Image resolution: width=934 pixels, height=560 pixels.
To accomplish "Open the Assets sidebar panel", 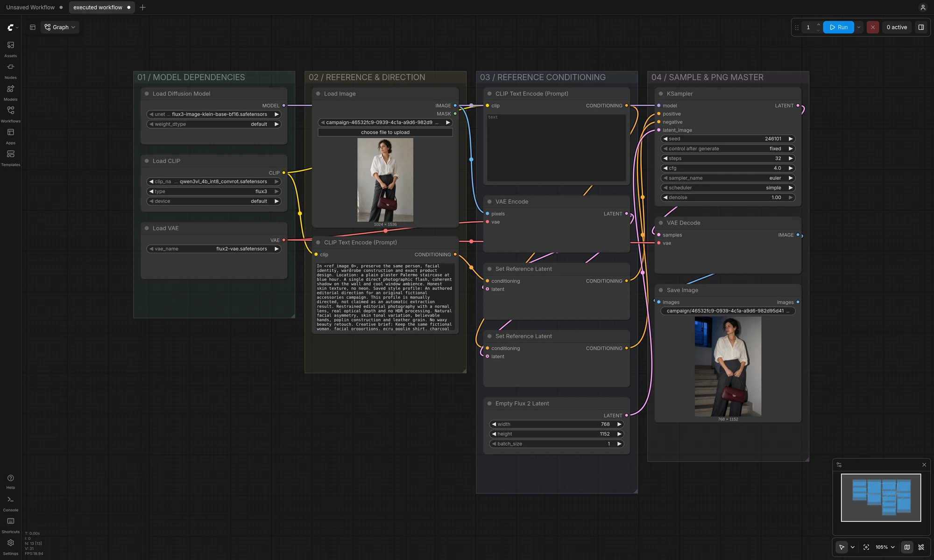I will click(10, 49).
